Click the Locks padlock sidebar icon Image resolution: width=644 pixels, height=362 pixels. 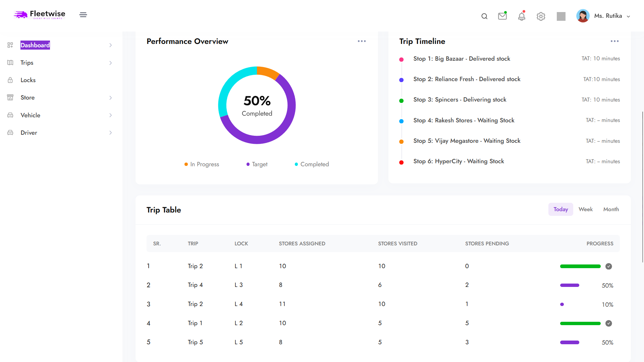(10, 80)
